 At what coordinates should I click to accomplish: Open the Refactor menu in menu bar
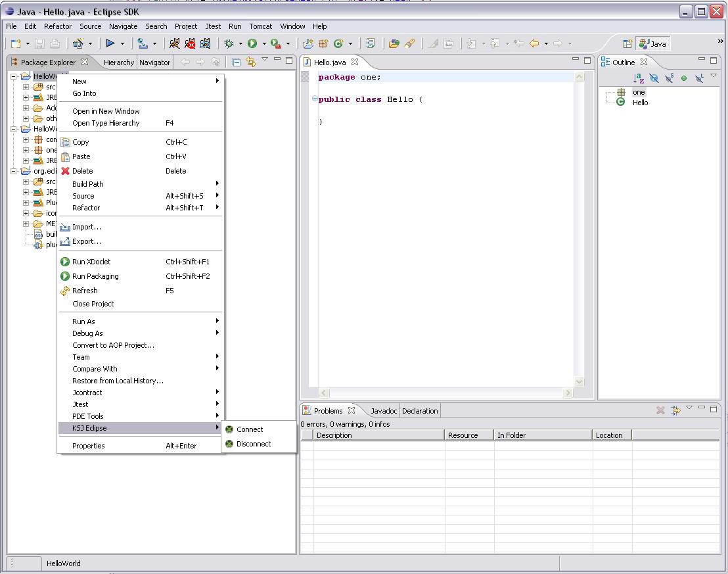tap(58, 26)
